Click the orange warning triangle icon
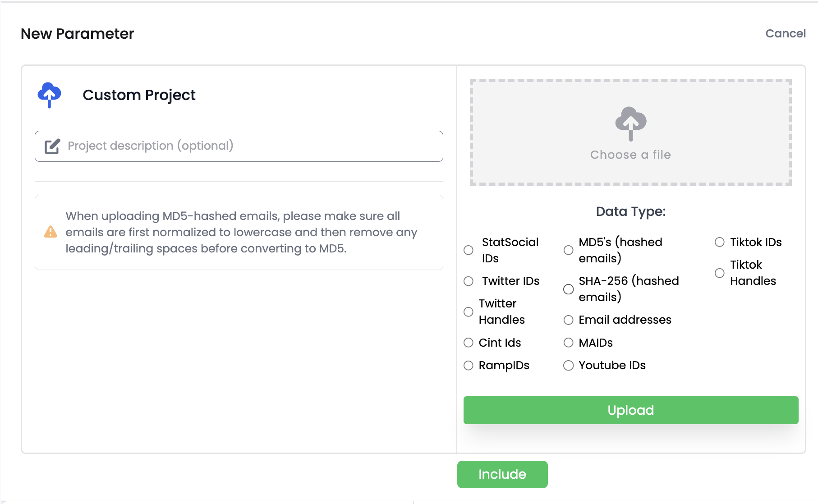This screenshot has height=504, width=818. coord(51,232)
